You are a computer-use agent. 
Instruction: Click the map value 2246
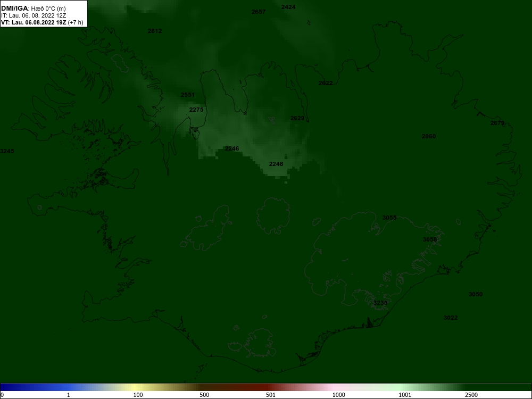coord(232,148)
